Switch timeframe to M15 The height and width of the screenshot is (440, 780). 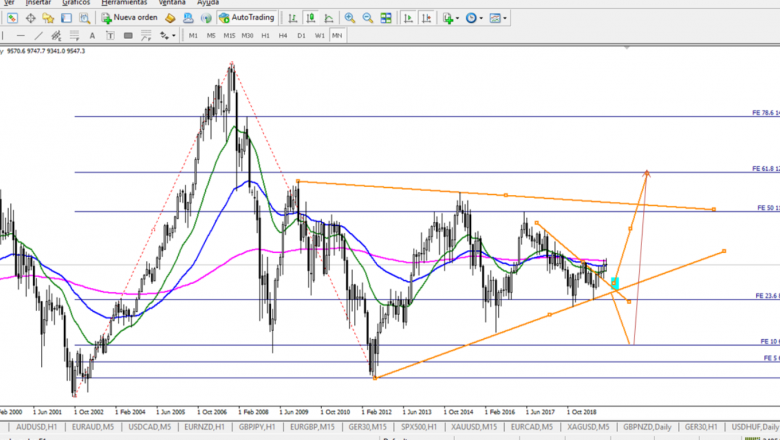(x=229, y=36)
